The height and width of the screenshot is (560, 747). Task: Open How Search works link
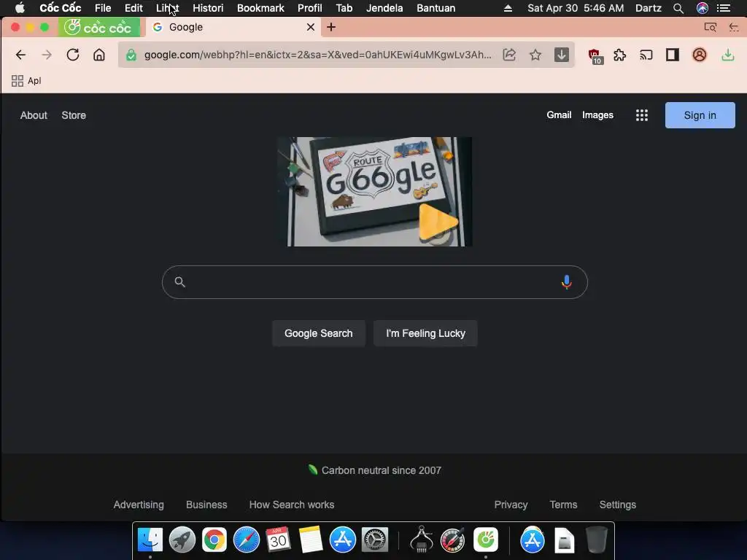[292, 505]
